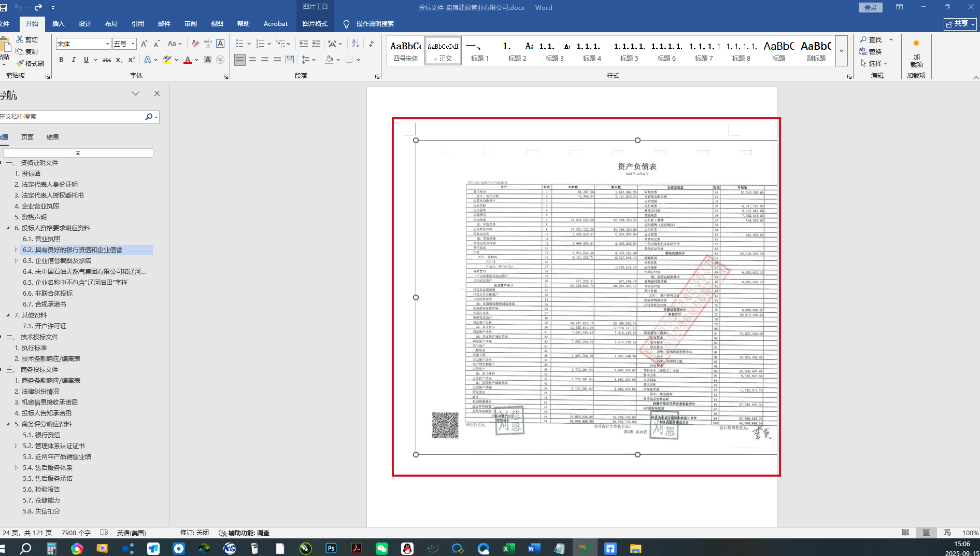Collapse the '6. 投标人资格要求响应资料' tree node

[x=8, y=228]
